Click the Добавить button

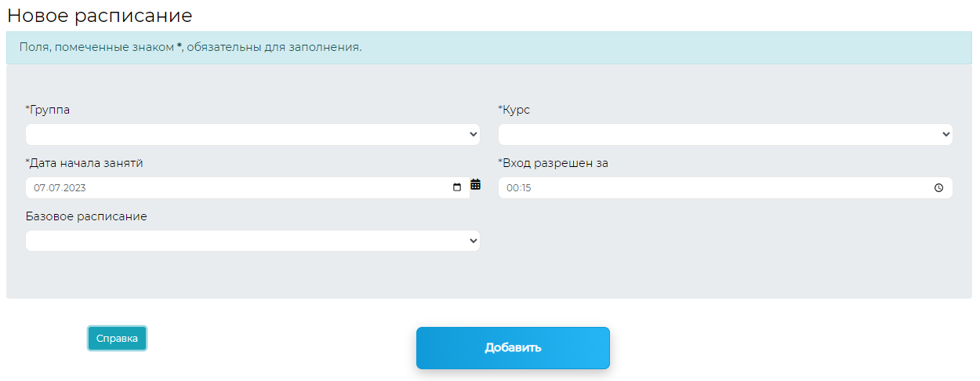coord(513,348)
